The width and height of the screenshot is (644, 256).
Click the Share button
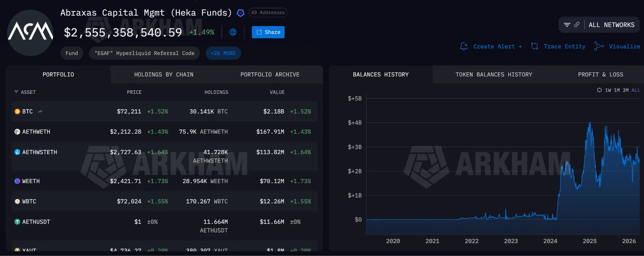pos(268,32)
